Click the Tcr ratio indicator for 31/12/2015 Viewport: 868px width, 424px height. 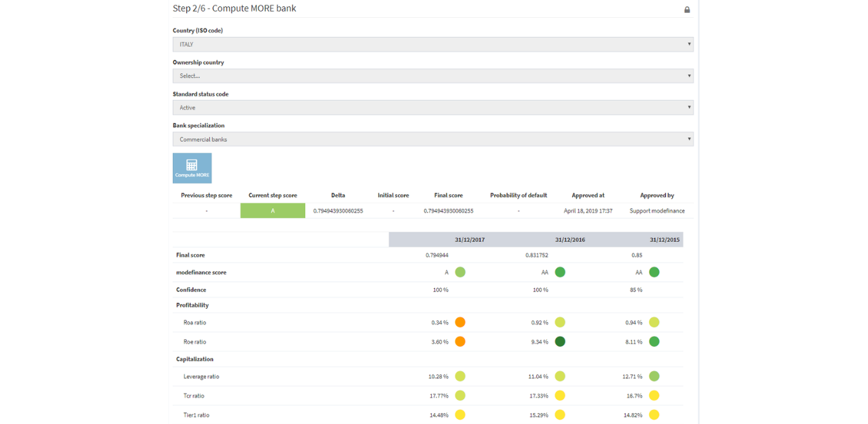point(654,395)
